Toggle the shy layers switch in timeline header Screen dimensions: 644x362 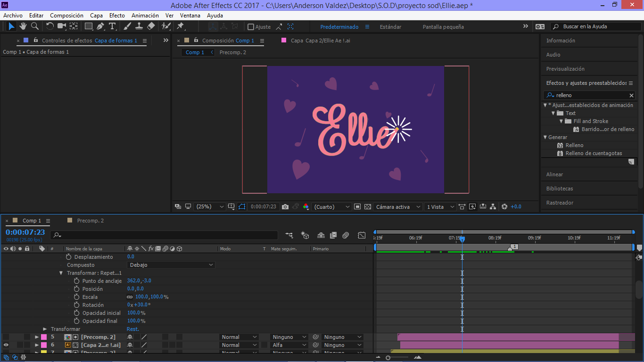point(321,235)
